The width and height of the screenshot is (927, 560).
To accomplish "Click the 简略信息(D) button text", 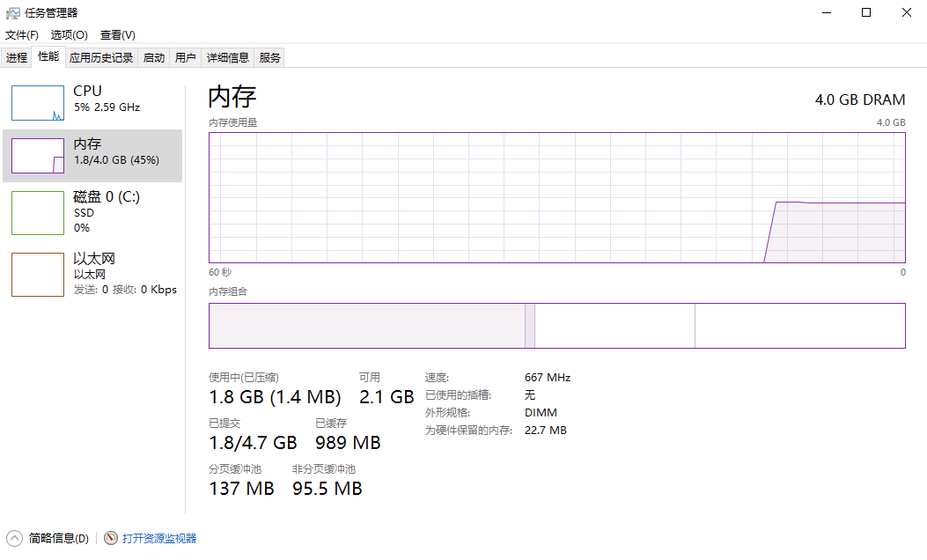I will 58,538.
